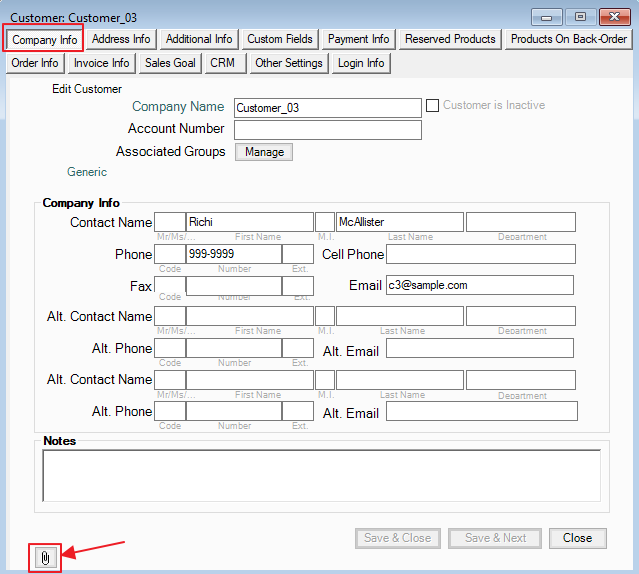Open the Invoice Info tab
Screen dimensions: 639x574
(101, 63)
